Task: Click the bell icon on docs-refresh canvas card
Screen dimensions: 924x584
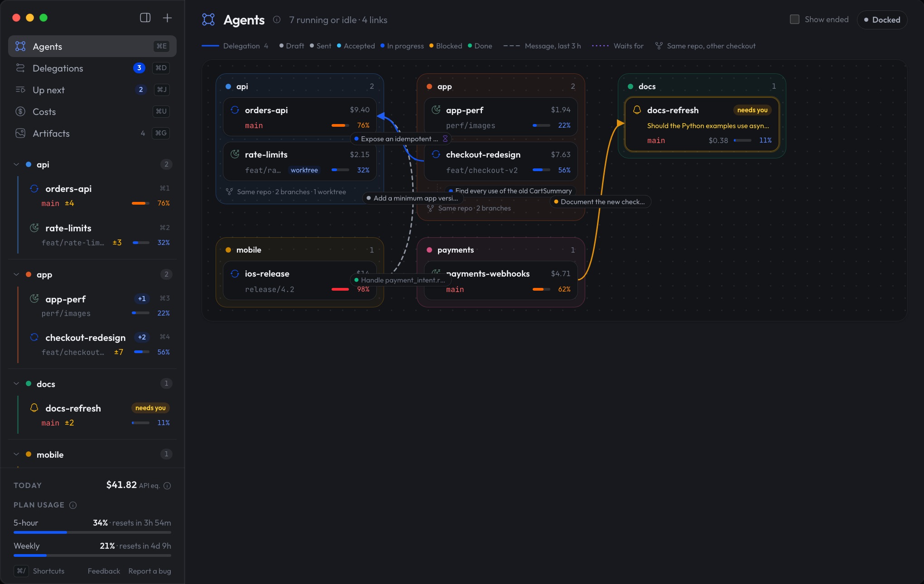Action: [x=637, y=110]
